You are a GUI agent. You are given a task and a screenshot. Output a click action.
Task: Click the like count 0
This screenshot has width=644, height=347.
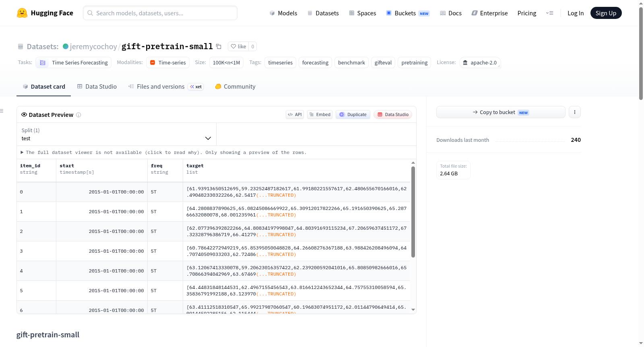coord(253,46)
